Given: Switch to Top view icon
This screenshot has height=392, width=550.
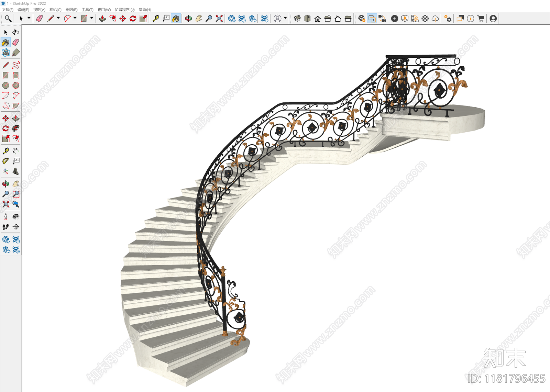Looking at the screenshot, I should [307, 19].
